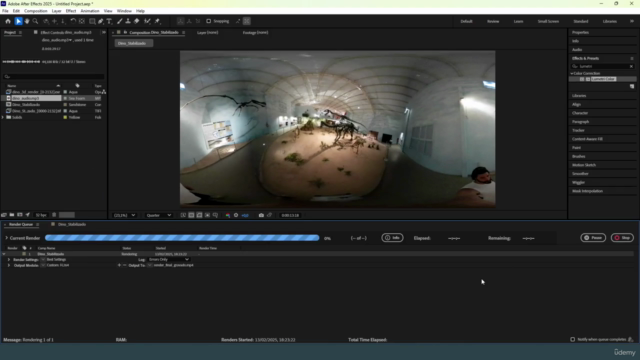Click the interpret footage icon in Project panel
Image resolution: width=640 pixels, height=360 pixels.
click(4, 215)
